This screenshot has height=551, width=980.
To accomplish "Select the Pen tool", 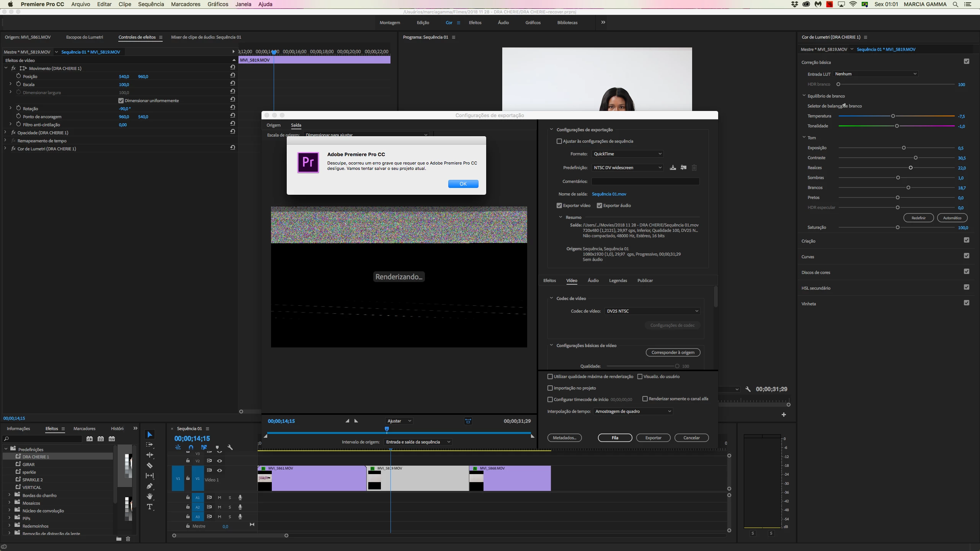I will tap(150, 486).
